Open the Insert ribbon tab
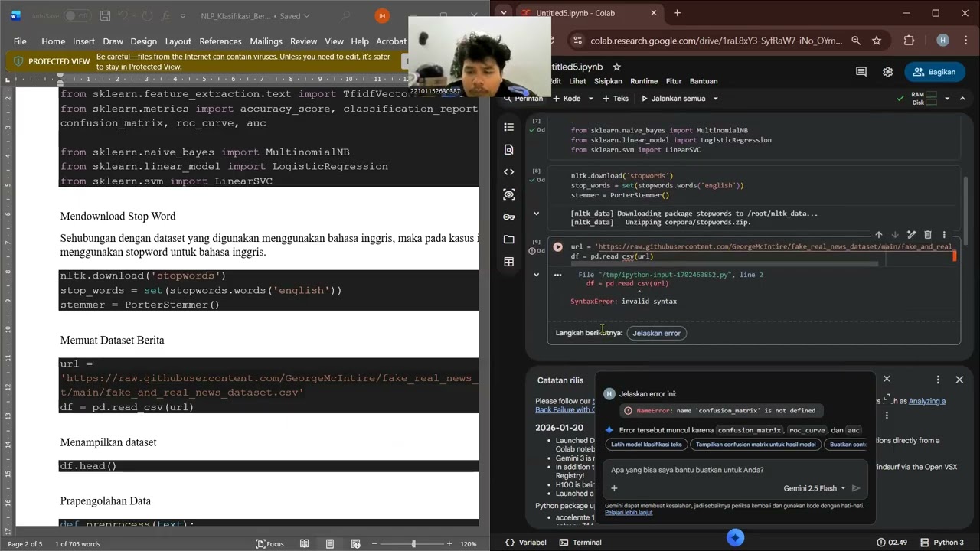Screen dimensions: 980x551 click(83, 41)
